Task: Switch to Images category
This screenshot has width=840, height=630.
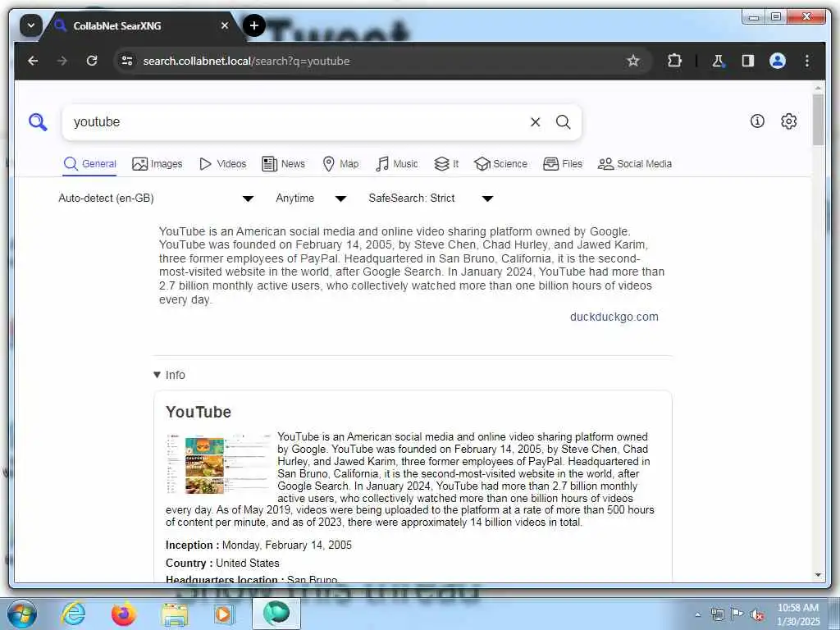Action: click(157, 164)
